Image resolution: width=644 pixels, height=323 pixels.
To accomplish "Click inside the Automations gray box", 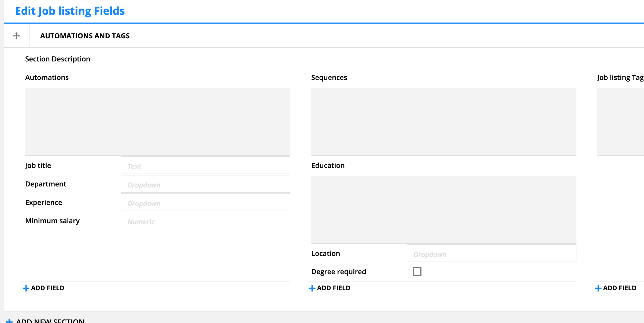I will [158, 122].
